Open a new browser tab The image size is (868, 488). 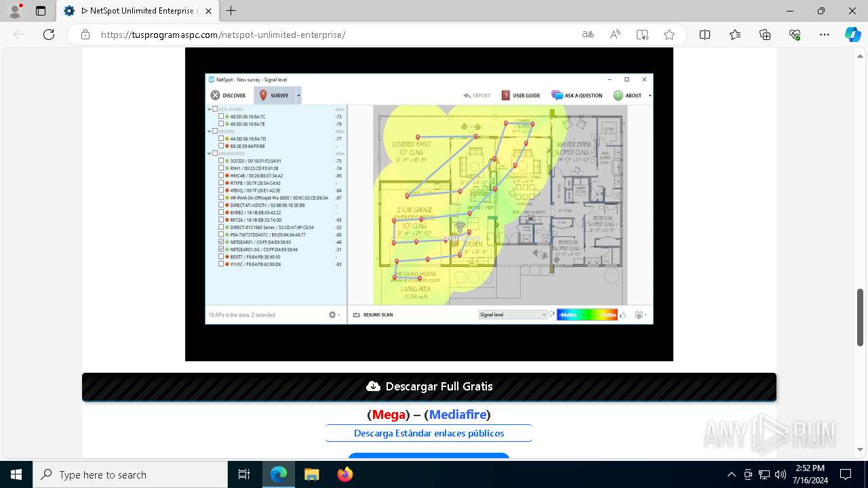click(x=231, y=11)
